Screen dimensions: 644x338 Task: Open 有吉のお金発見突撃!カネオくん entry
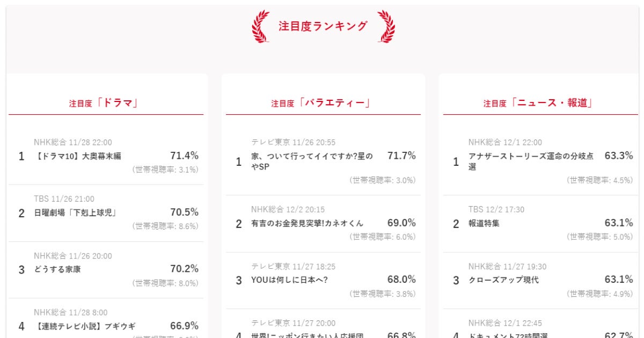tap(307, 223)
